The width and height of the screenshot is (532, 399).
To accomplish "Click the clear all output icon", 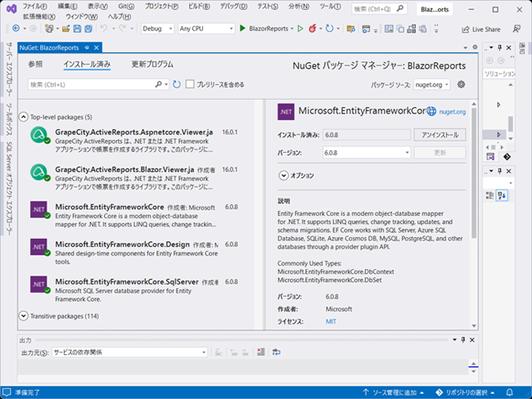I will point(261,352).
